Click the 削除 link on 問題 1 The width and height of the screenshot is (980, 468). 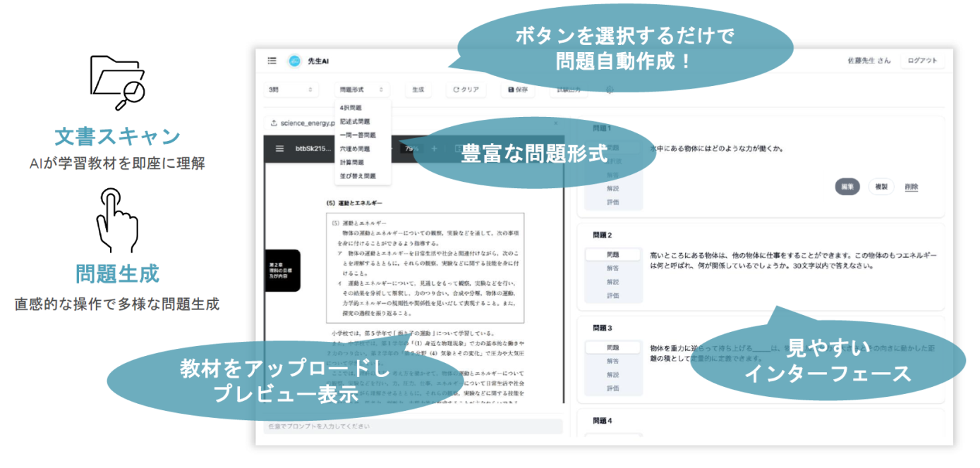[x=912, y=187]
